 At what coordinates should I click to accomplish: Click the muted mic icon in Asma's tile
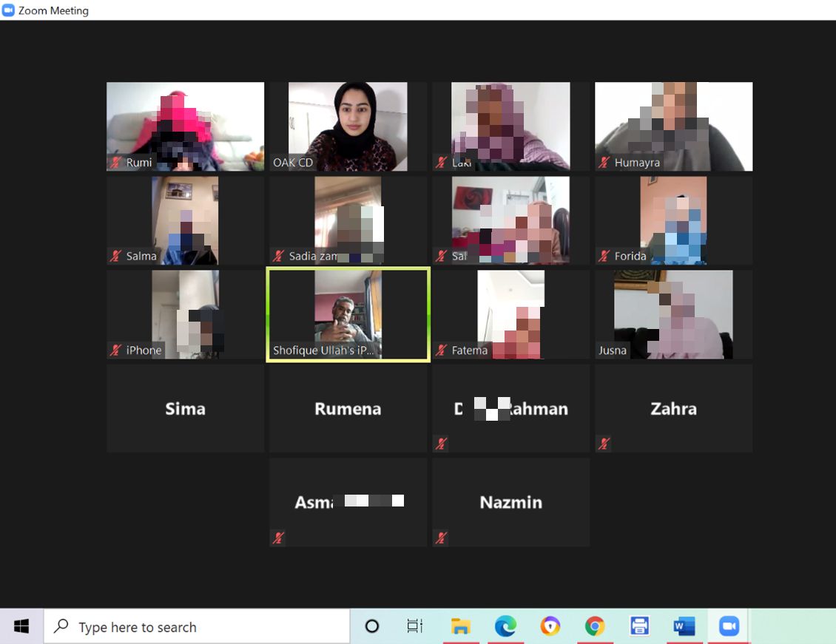click(278, 538)
